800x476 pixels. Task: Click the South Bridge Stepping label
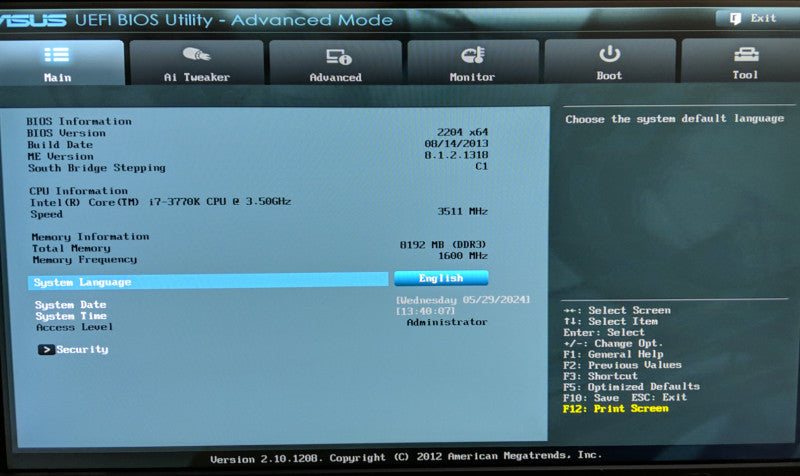tap(97, 168)
